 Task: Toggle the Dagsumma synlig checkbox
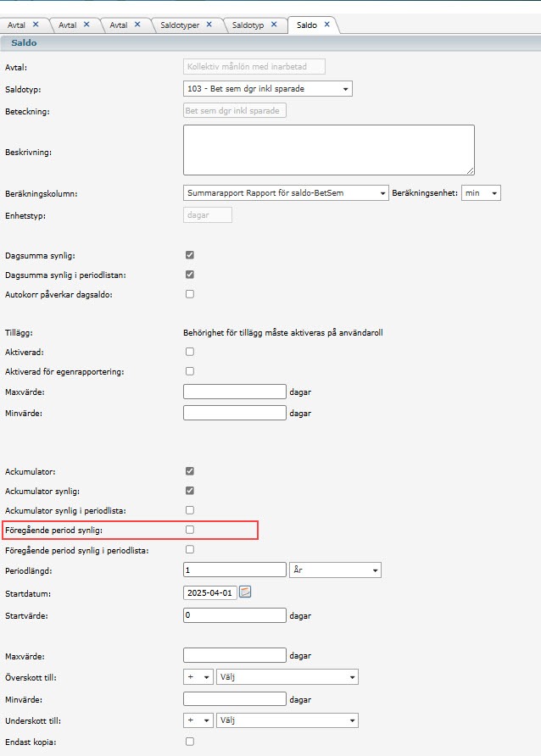tap(190, 255)
